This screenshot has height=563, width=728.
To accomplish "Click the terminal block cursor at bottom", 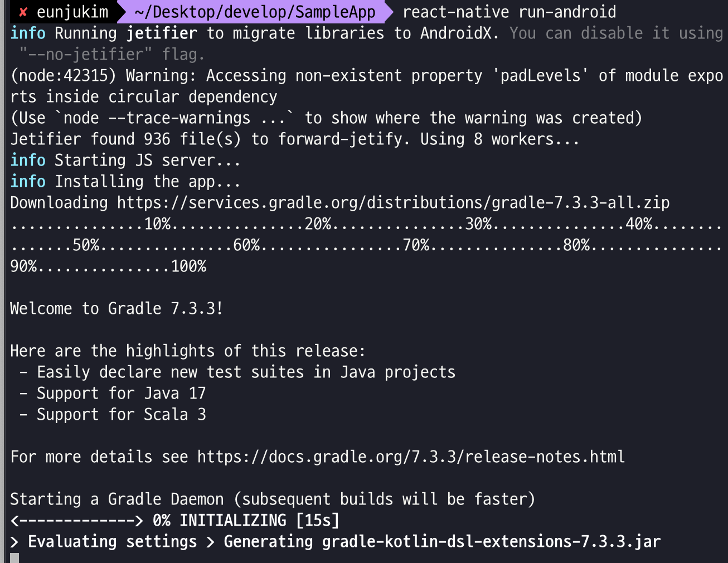I will pyautogui.click(x=14, y=557).
